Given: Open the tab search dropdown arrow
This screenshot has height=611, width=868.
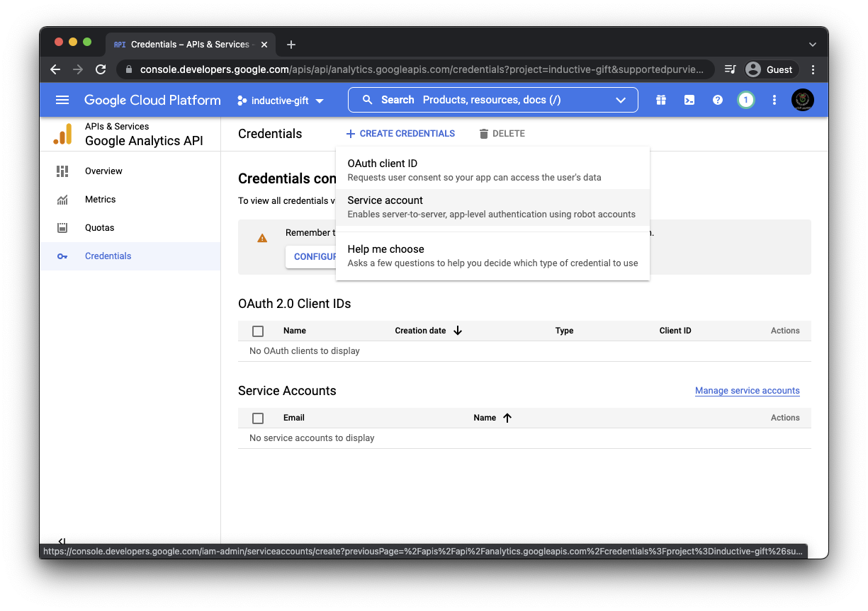Looking at the screenshot, I should click(812, 45).
